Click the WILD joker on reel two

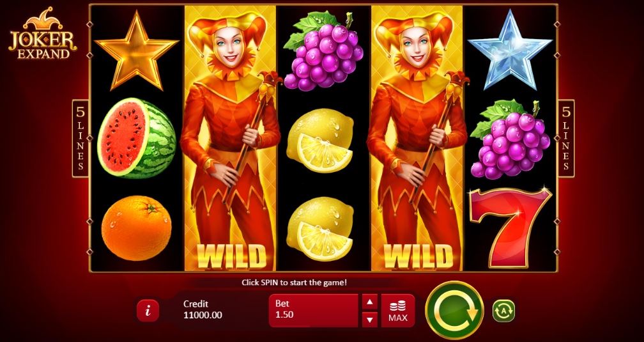coord(230,138)
